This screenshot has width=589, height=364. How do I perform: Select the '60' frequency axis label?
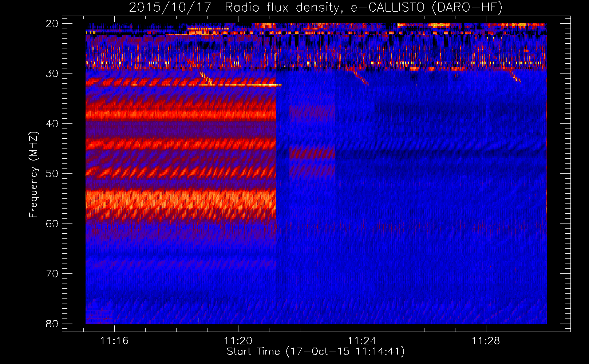(52, 224)
